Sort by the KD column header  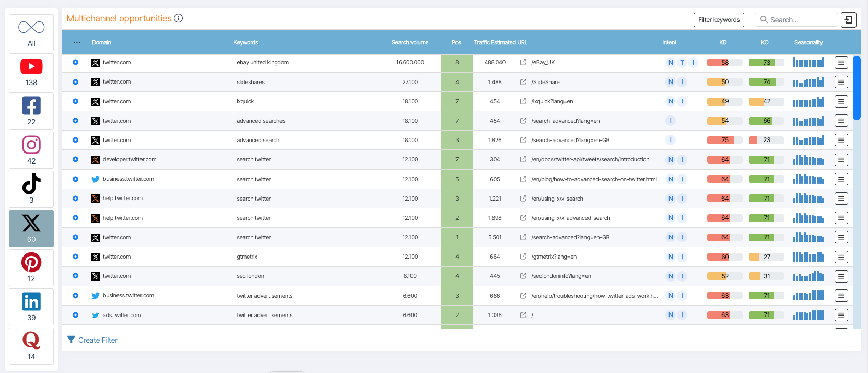(x=723, y=42)
